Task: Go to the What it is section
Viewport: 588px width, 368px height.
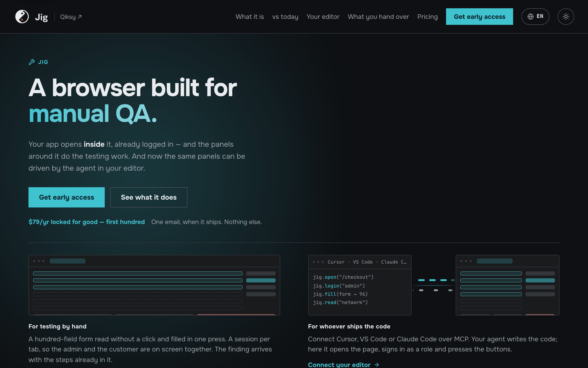Action: 249,17
